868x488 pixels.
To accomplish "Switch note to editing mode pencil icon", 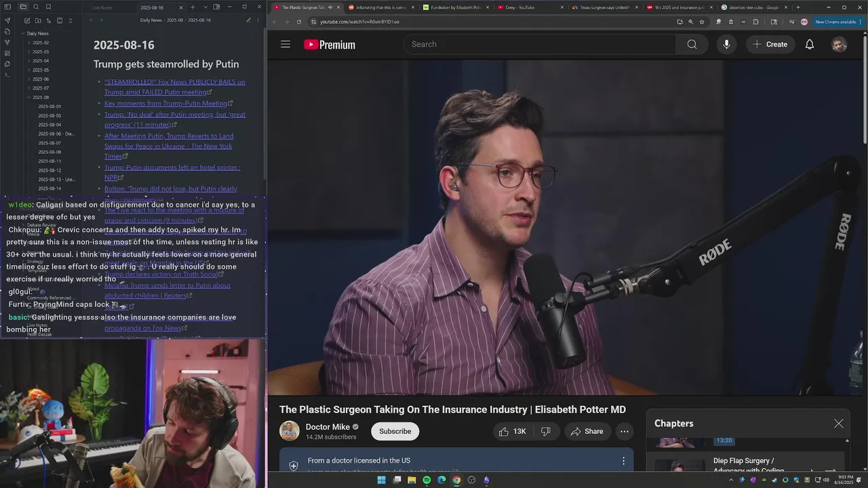I will click(x=248, y=20).
